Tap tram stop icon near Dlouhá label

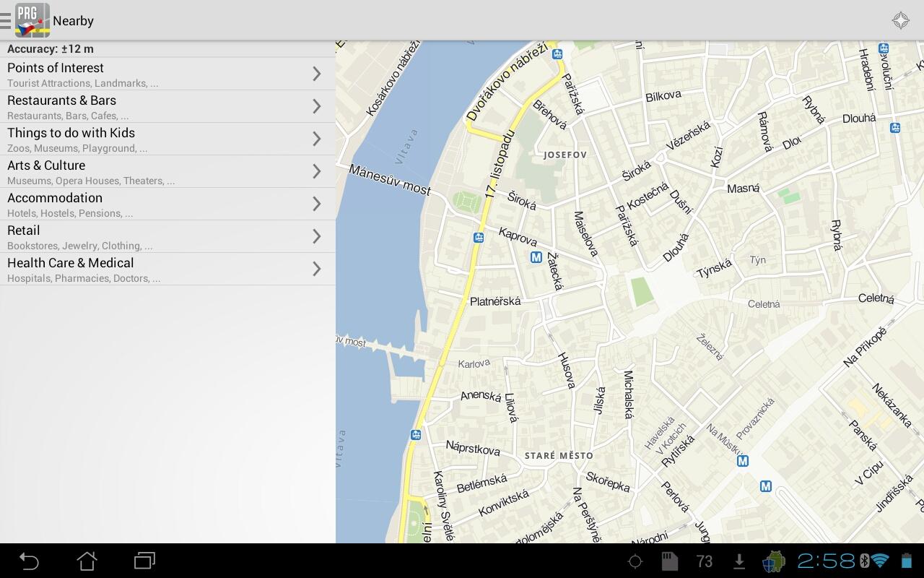point(895,128)
